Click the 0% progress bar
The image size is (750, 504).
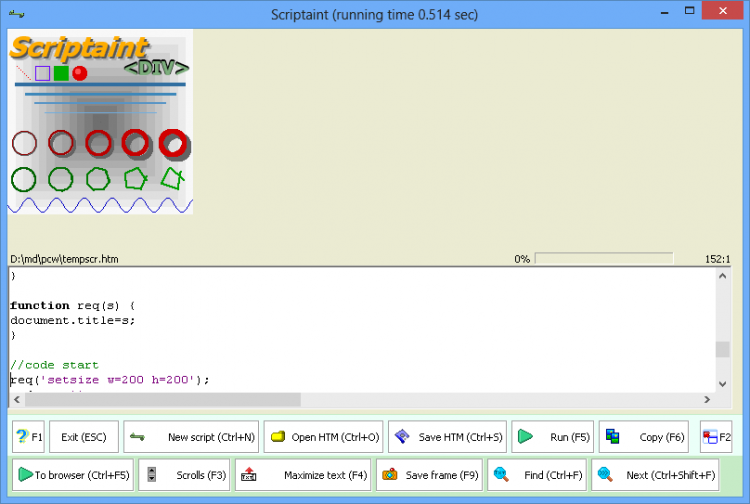coord(604,259)
